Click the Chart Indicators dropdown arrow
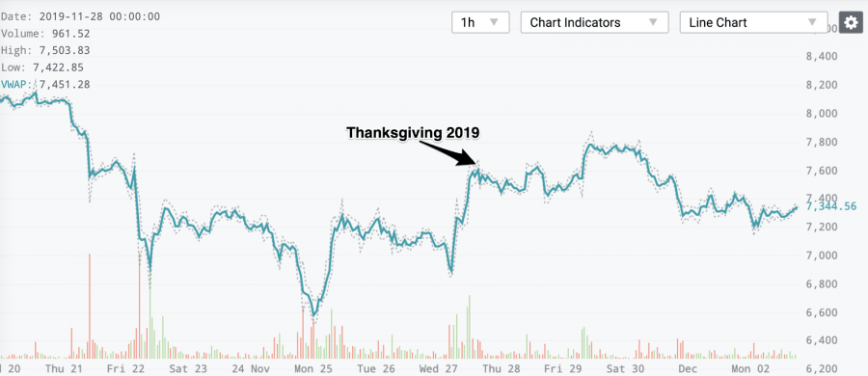 [x=653, y=23]
